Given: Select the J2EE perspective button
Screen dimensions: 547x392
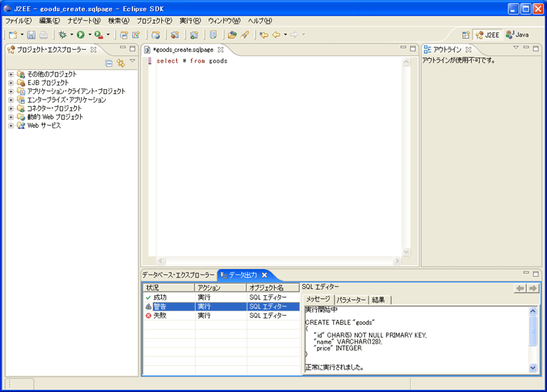Looking at the screenshot, I should tap(488, 34).
